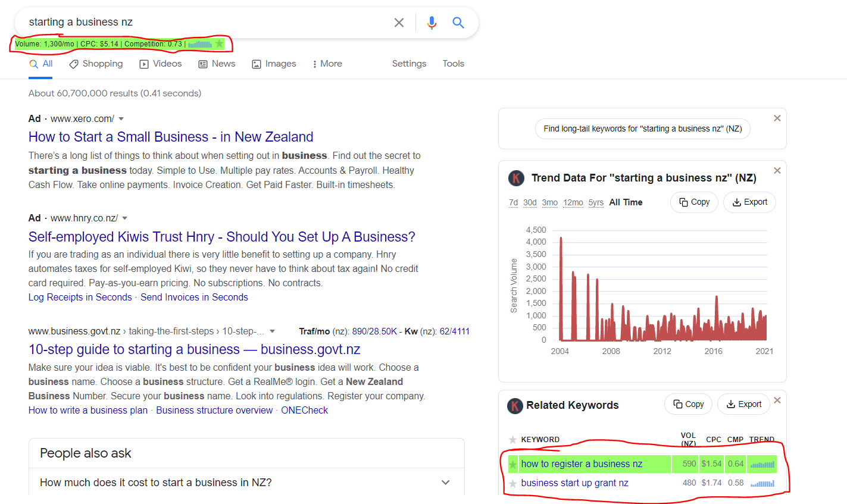Open the business.govt.nz result dropdown arrow
Image resolution: width=847 pixels, height=504 pixels.
point(273,331)
